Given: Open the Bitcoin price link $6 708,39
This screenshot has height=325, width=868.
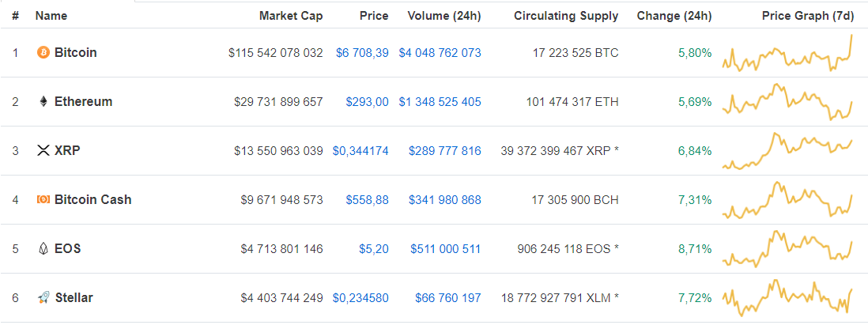Looking at the screenshot, I should click(x=362, y=53).
